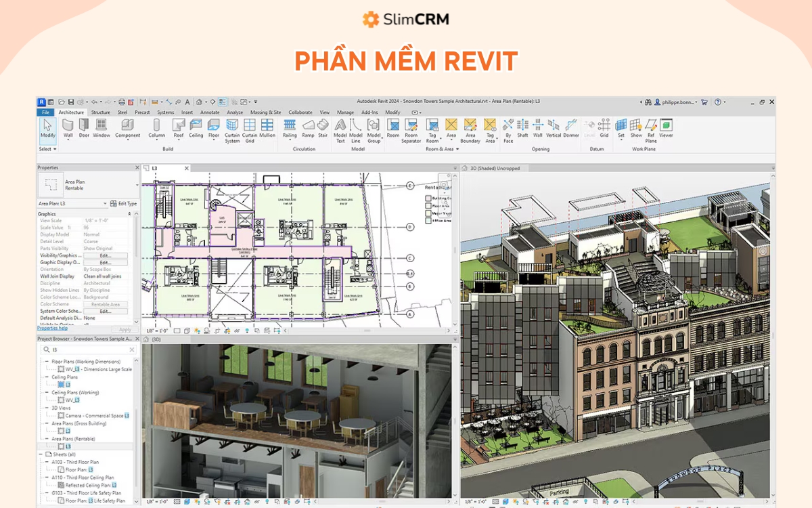
Task: Click the Room tool
Action: 393,129
